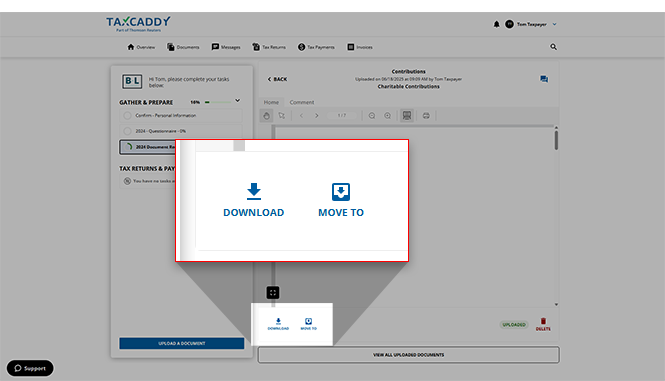Click the document viewer vertical scrollbar thumb

pyautogui.click(x=556, y=140)
